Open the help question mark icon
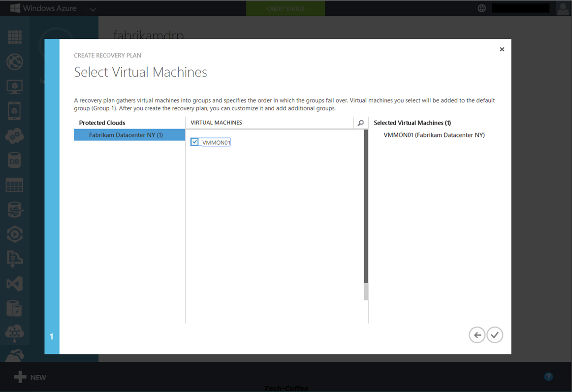 pyautogui.click(x=548, y=377)
